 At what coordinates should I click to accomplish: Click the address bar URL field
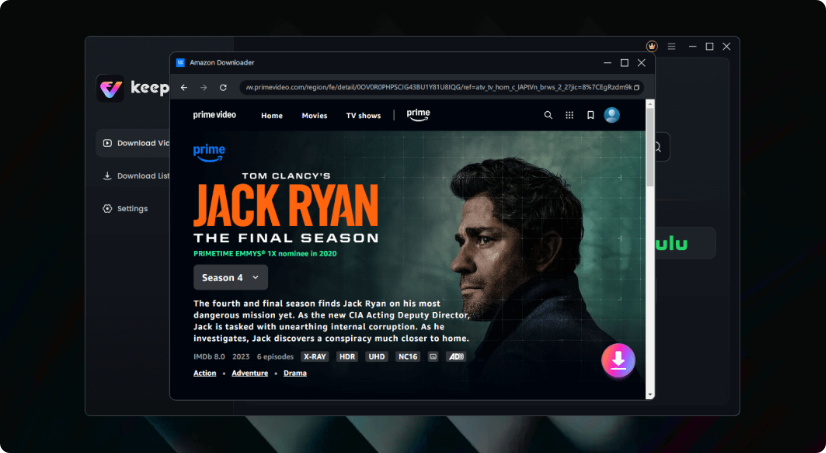click(439, 87)
